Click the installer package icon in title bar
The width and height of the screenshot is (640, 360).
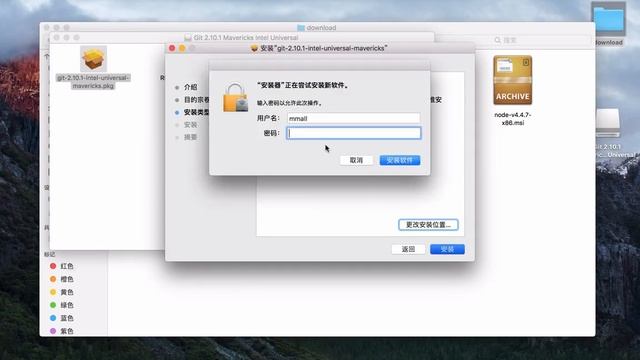coord(254,48)
